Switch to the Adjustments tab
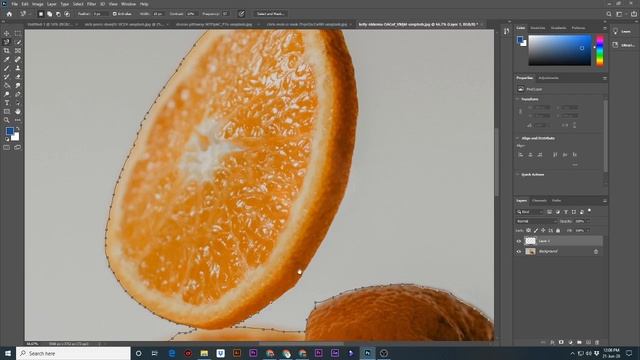 pyautogui.click(x=548, y=78)
